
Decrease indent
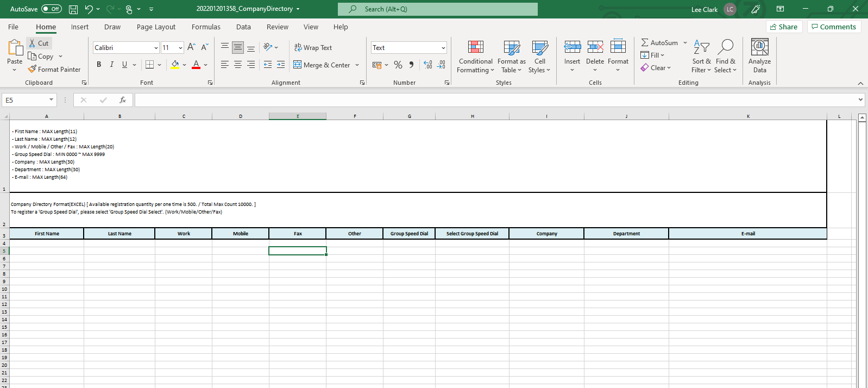click(x=268, y=65)
